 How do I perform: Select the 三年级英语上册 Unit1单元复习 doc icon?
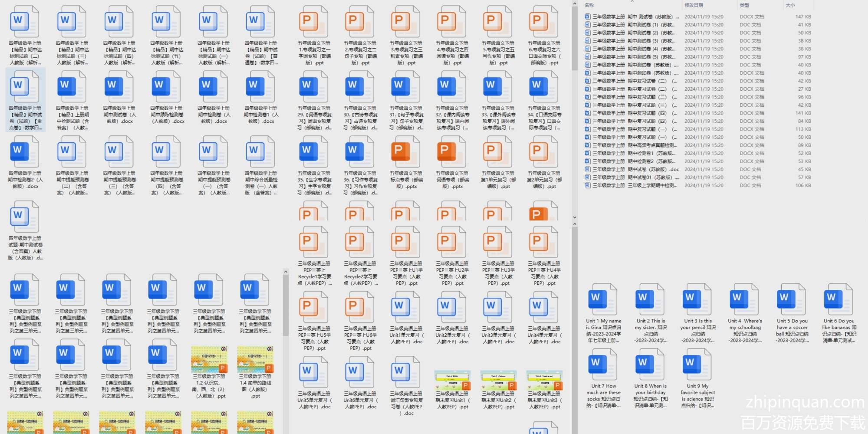406,307
